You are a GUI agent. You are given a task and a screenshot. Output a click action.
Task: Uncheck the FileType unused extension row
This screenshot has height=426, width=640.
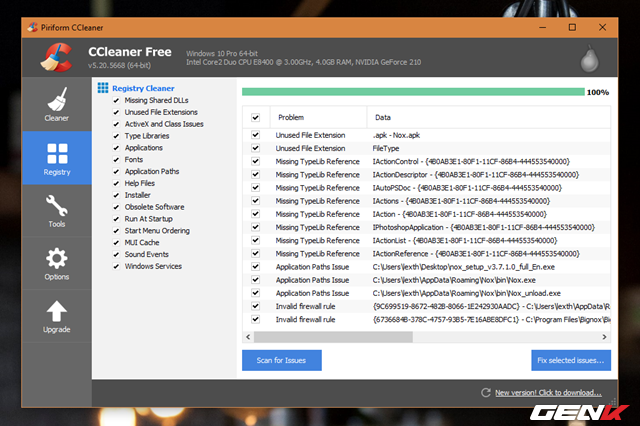click(256, 148)
